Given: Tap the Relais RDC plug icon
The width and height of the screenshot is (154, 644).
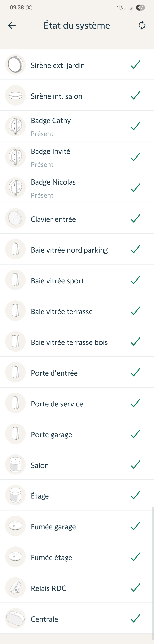Looking at the screenshot, I should click(x=15, y=587).
